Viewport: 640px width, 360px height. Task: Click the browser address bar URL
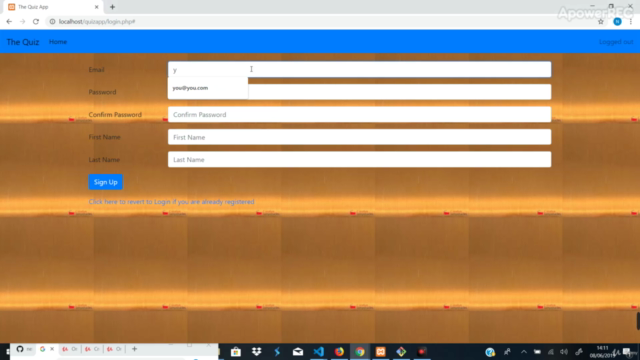coord(97,22)
